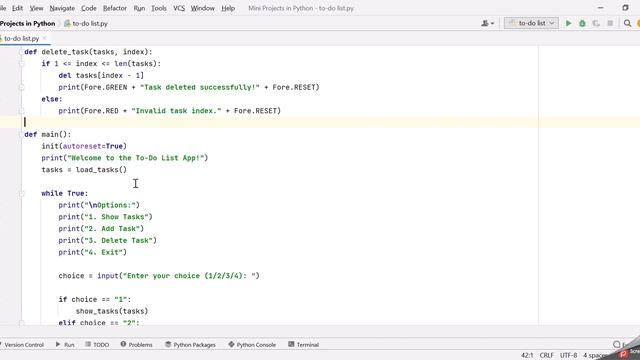Close the to-do list.py editor tab
Screen dimensions: 640x360
point(44,38)
